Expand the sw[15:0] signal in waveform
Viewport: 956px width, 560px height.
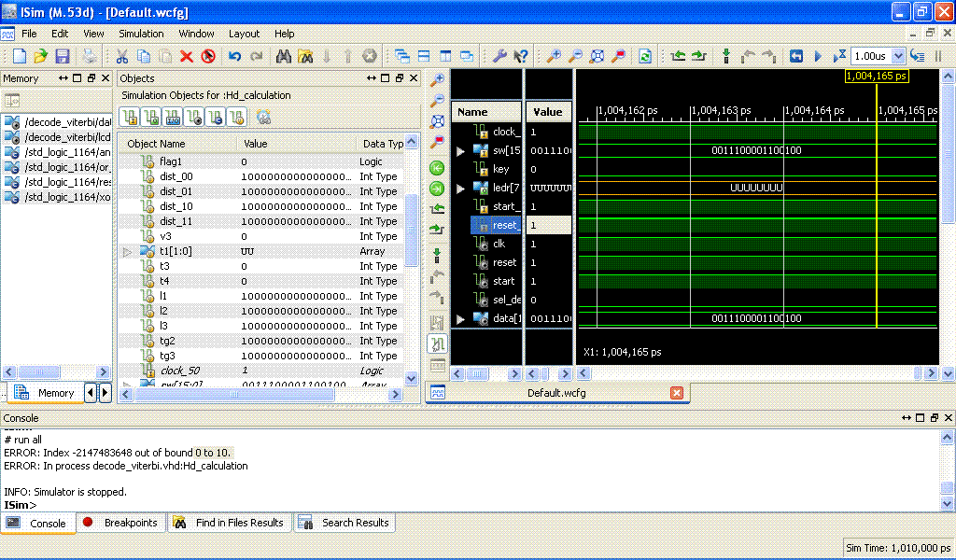[x=460, y=150]
